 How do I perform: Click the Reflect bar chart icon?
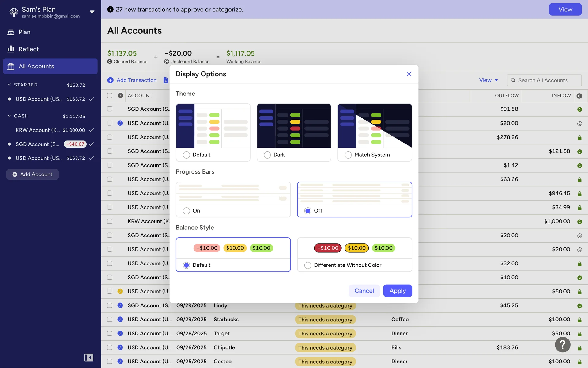(11, 49)
